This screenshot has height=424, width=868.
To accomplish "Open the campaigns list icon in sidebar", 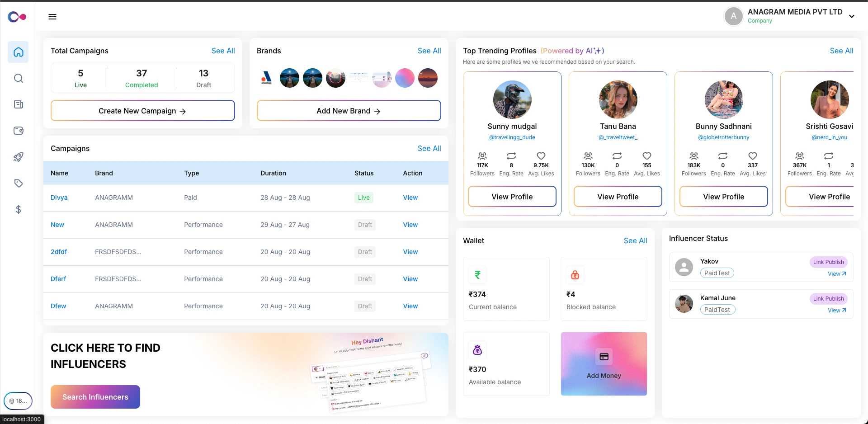I will click(18, 104).
